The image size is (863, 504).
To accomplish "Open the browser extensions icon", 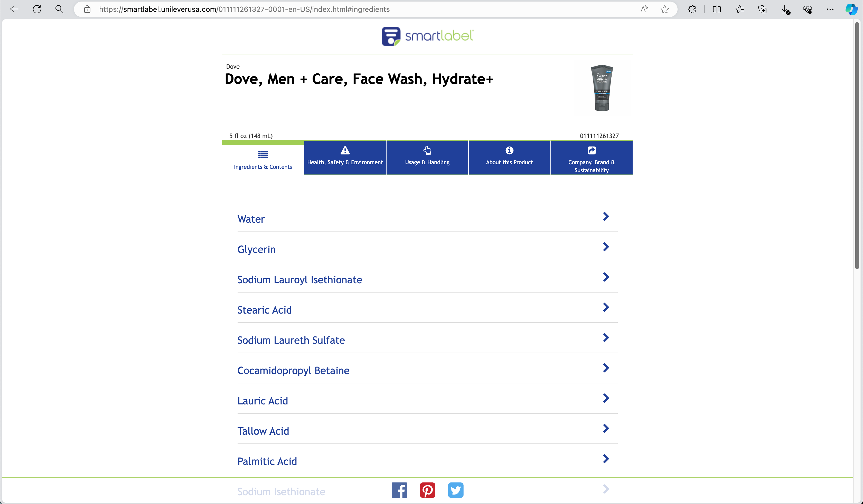I will point(692,9).
